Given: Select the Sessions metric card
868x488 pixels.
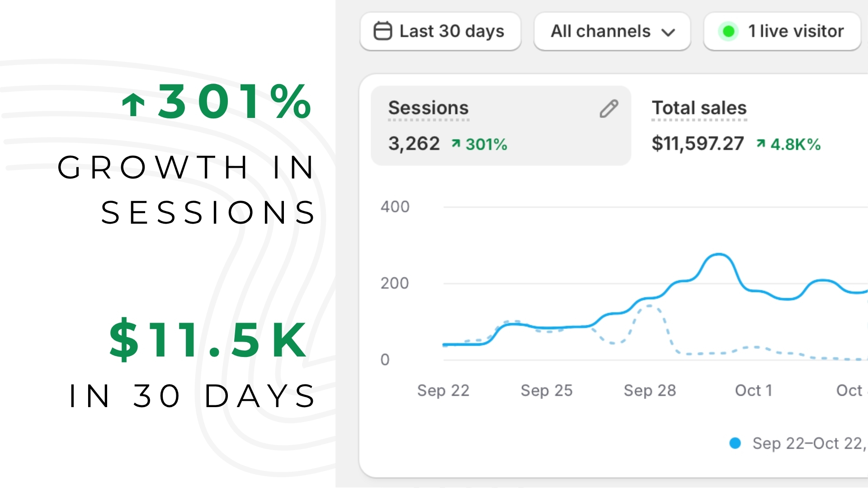Looking at the screenshot, I should 500,126.
